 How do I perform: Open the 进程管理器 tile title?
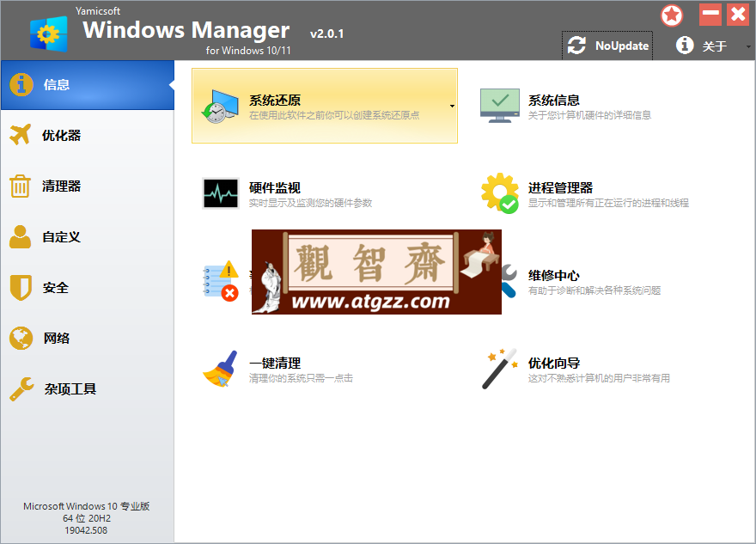560,188
